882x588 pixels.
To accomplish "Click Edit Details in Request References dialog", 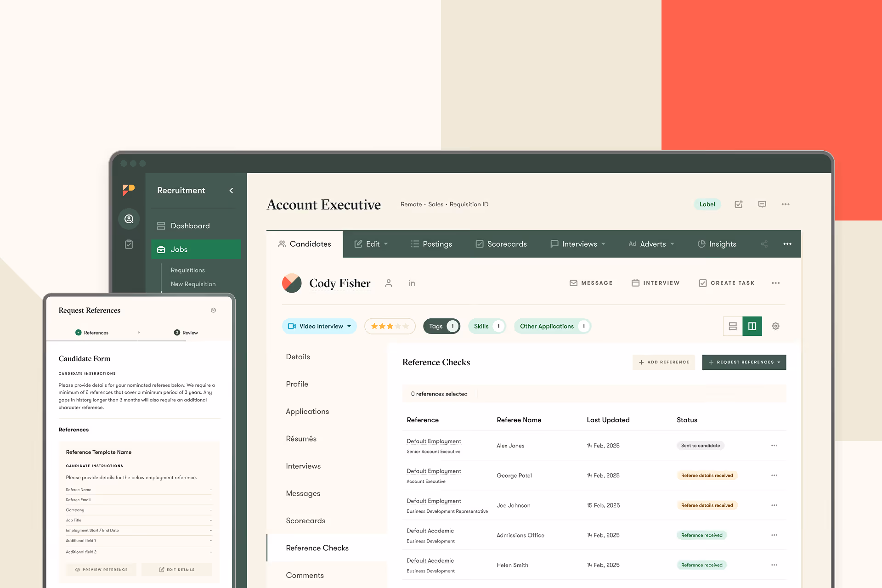I will tap(177, 570).
